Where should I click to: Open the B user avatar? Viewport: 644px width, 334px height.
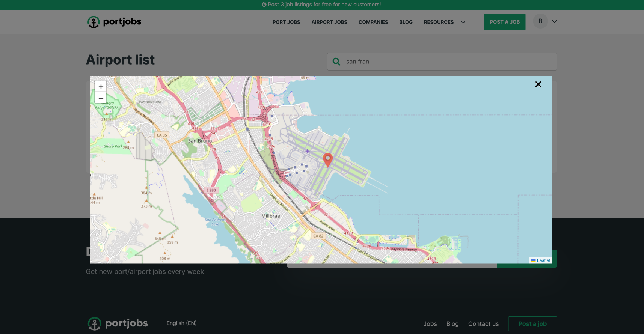click(540, 21)
